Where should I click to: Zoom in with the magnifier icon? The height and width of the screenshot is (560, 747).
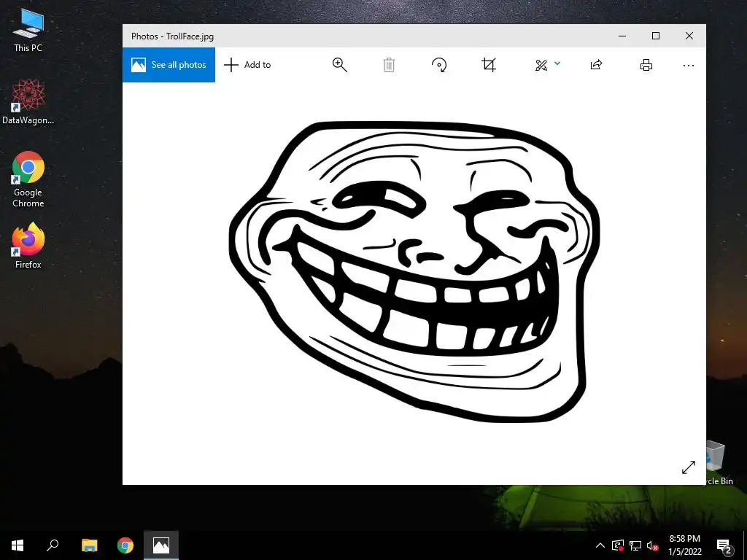pos(340,65)
